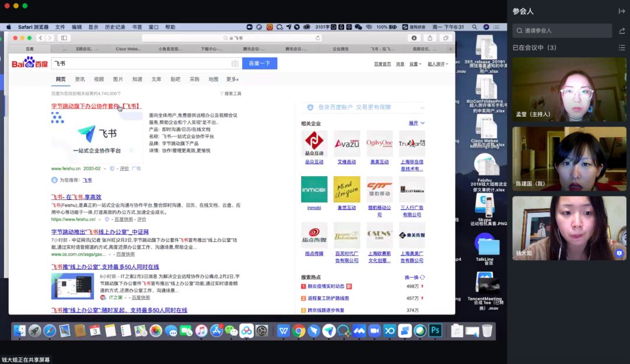
Task: Select 钱大姐 video tile
Action: tap(569, 228)
